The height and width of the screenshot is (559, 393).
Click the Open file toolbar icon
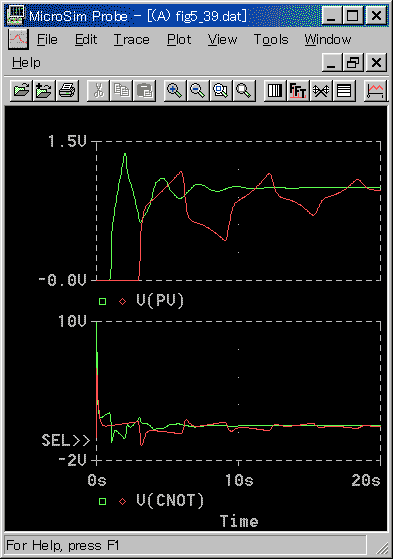tap(21, 91)
